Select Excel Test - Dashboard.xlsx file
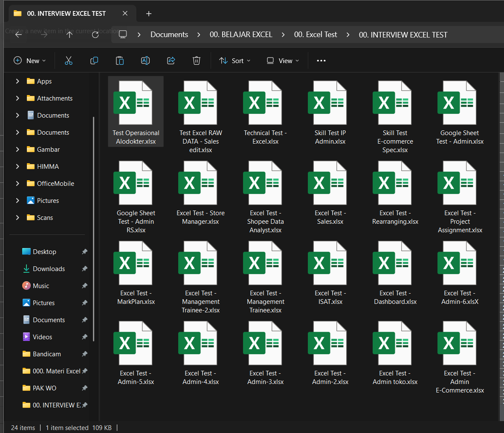The image size is (504, 433). tap(395, 272)
